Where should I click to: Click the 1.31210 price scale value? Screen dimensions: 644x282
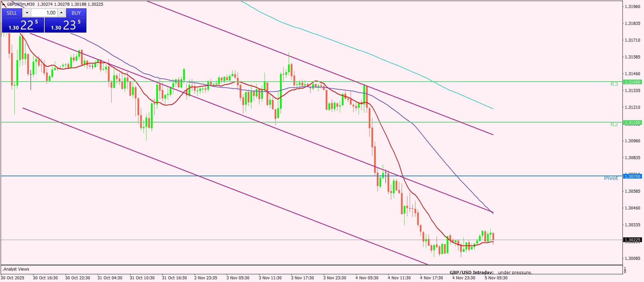[x=632, y=107]
